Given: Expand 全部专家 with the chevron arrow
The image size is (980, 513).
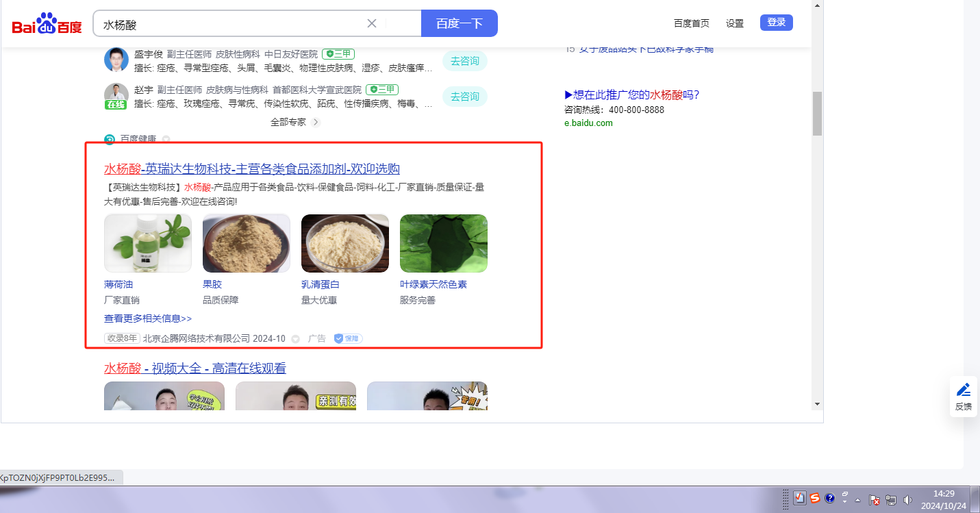Looking at the screenshot, I should [316, 122].
